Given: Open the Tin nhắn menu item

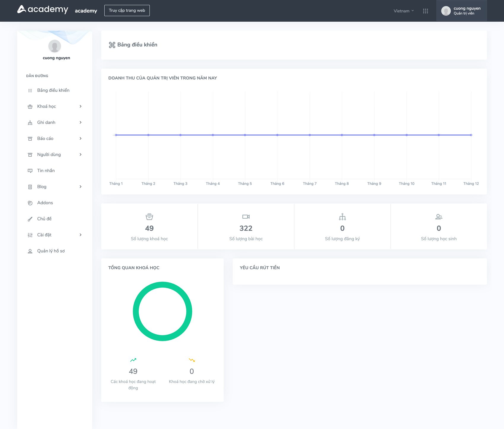Looking at the screenshot, I should pos(55,171).
